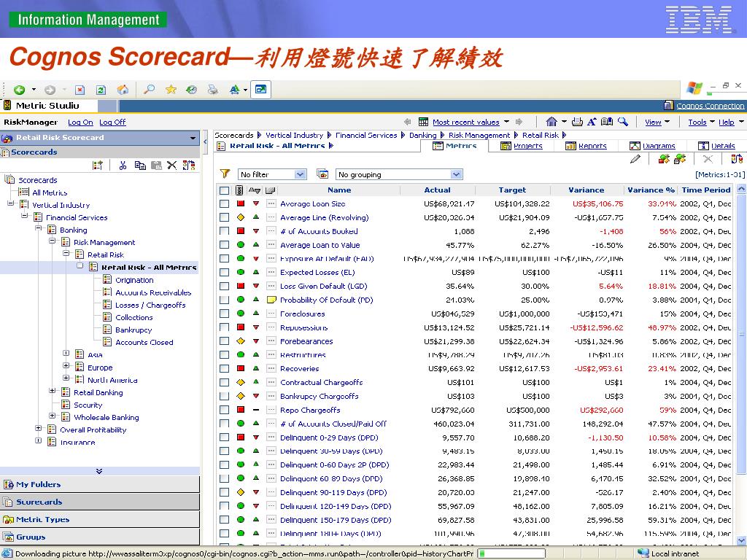The height and width of the screenshot is (560, 747).
Task: Open the browser Home page icon
Action: pos(123,90)
